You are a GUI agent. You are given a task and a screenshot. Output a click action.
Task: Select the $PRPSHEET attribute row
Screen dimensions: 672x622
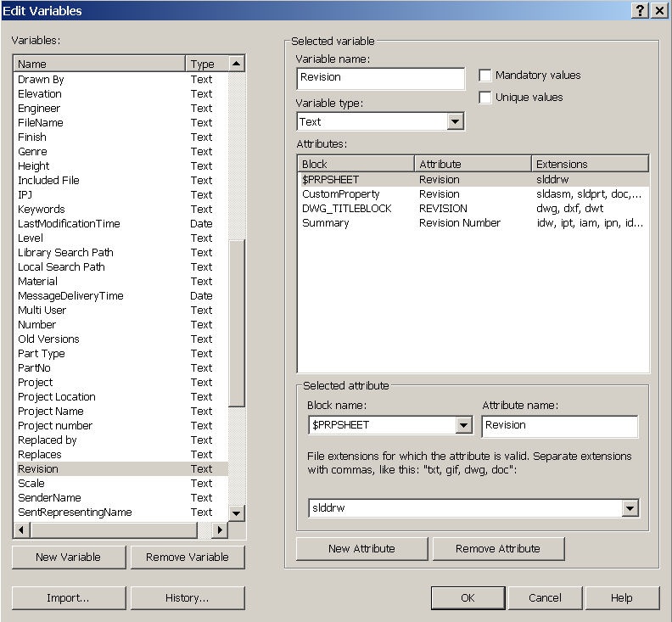click(x=473, y=180)
